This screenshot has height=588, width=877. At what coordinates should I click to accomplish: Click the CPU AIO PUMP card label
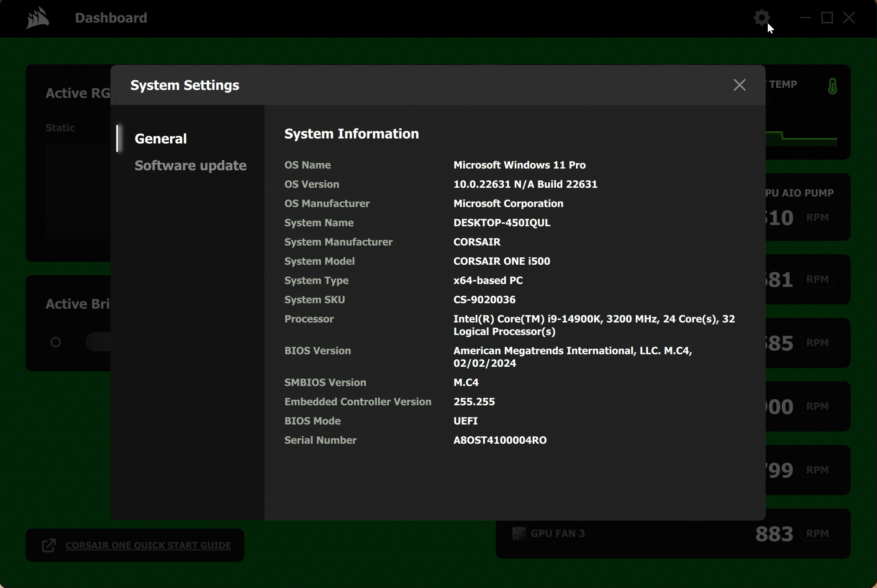799,193
